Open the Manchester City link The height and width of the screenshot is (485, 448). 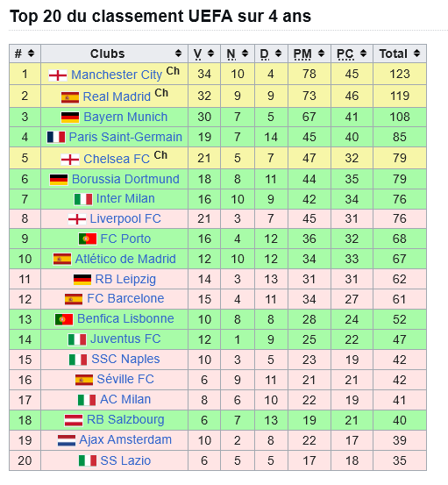click(x=117, y=75)
